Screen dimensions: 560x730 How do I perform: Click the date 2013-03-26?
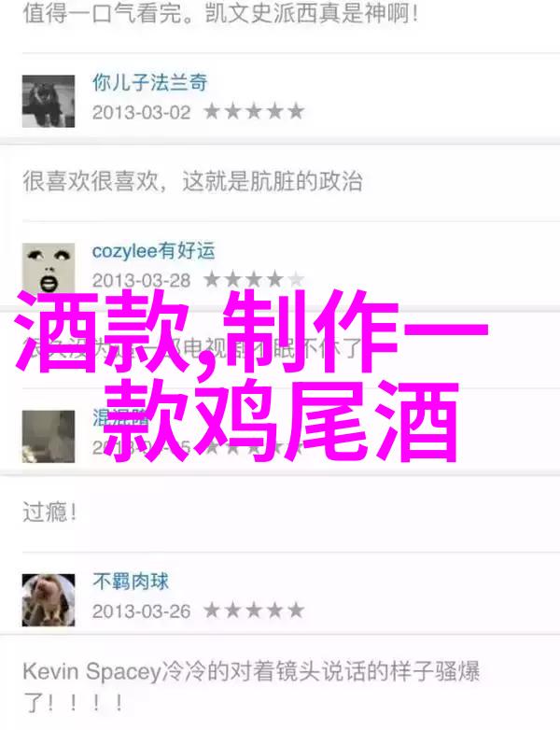click(142, 611)
